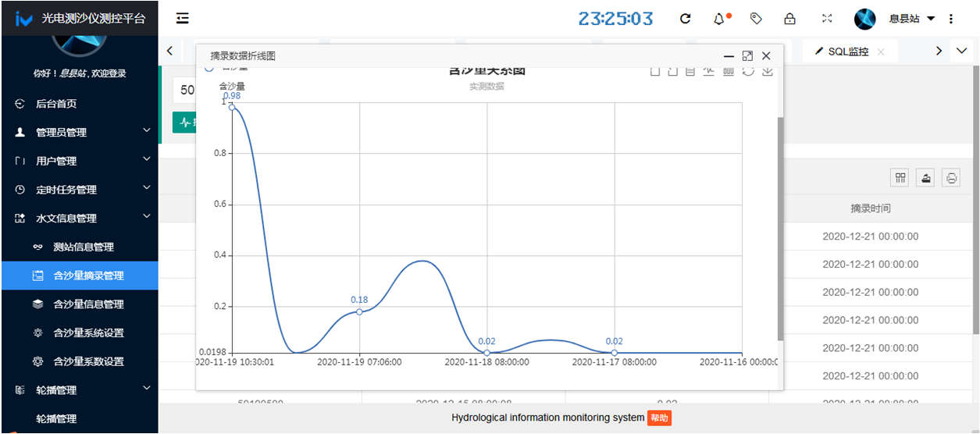Click the refresh icon in the top bar
980x434 pixels.
coord(685,18)
